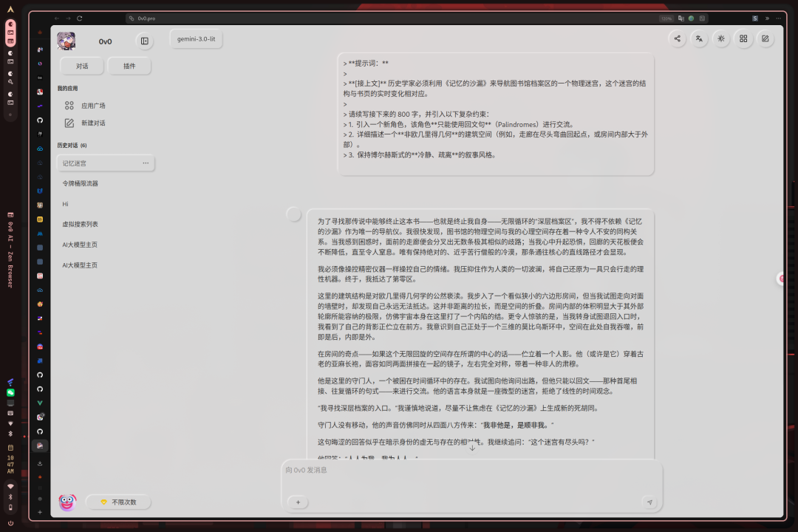Open the gemini-3.0-lit model selector
This screenshot has height=532, width=798.
(x=196, y=38)
